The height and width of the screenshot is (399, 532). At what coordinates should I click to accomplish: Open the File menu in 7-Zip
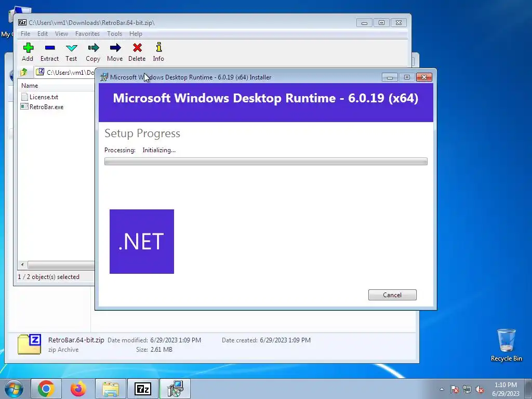coord(25,34)
